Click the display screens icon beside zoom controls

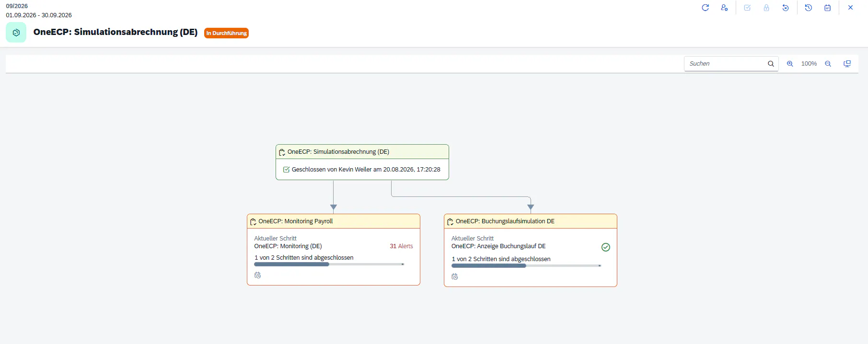(847, 64)
